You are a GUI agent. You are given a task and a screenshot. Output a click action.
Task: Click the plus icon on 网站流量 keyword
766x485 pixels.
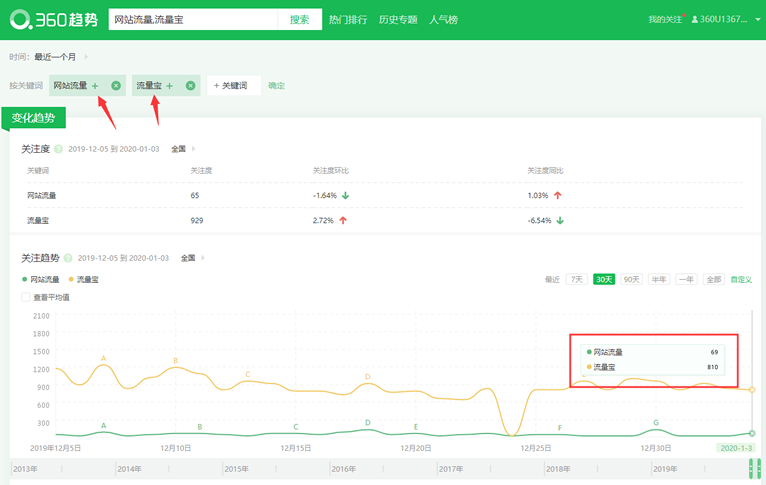pyautogui.click(x=95, y=86)
